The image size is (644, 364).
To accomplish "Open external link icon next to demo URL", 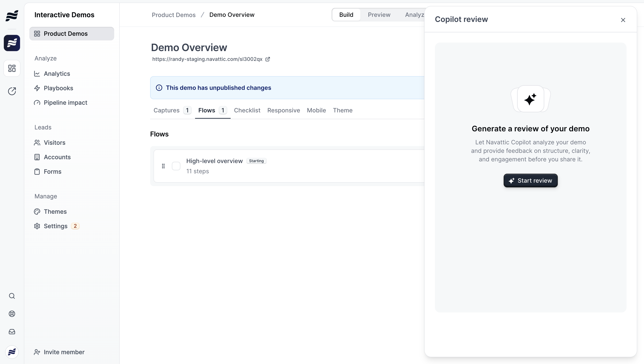I will click(x=268, y=59).
